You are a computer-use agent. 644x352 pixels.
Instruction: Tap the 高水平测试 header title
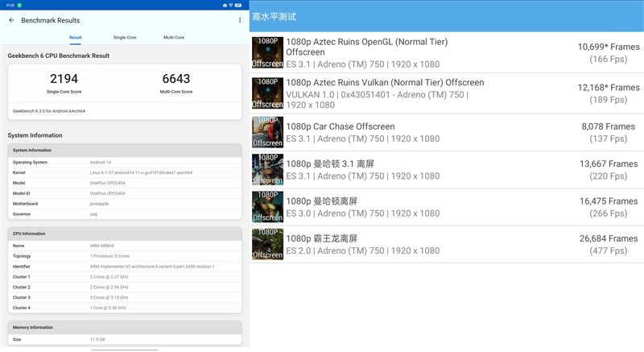click(274, 16)
